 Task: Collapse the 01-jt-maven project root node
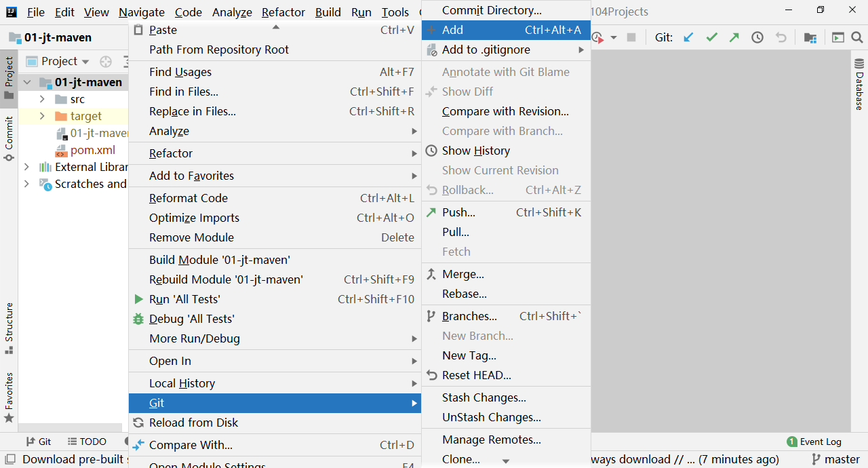click(x=27, y=82)
